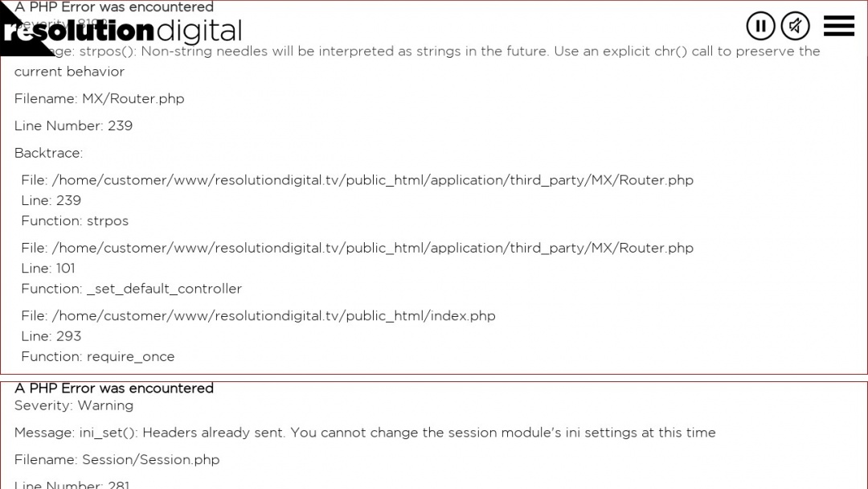Viewport: 868px width, 489px height.
Task: Click the 'Line Number: 239' text
Action: pyautogui.click(x=74, y=125)
